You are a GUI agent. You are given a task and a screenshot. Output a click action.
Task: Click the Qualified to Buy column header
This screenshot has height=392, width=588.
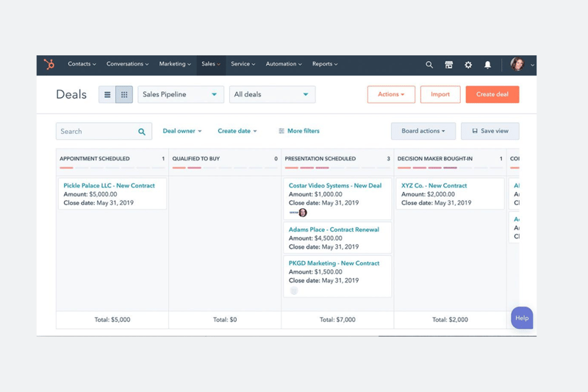[x=196, y=159]
